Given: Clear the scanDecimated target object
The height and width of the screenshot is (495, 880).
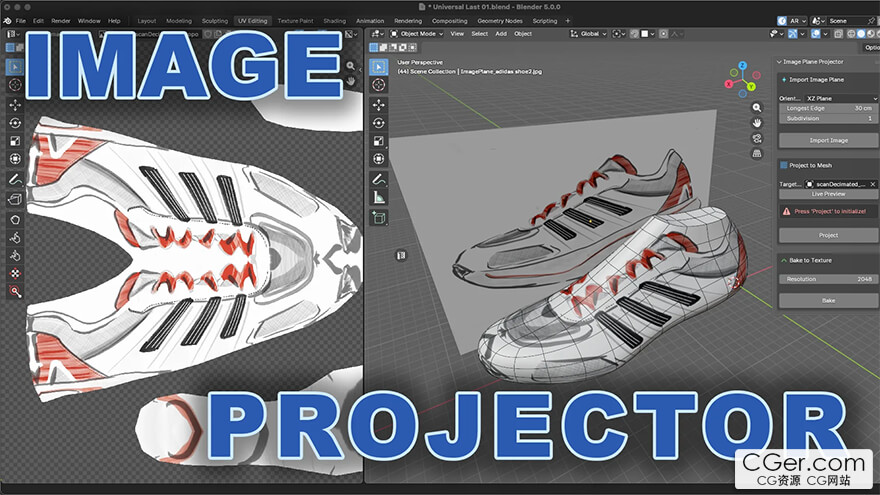Looking at the screenshot, I should click(x=873, y=184).
